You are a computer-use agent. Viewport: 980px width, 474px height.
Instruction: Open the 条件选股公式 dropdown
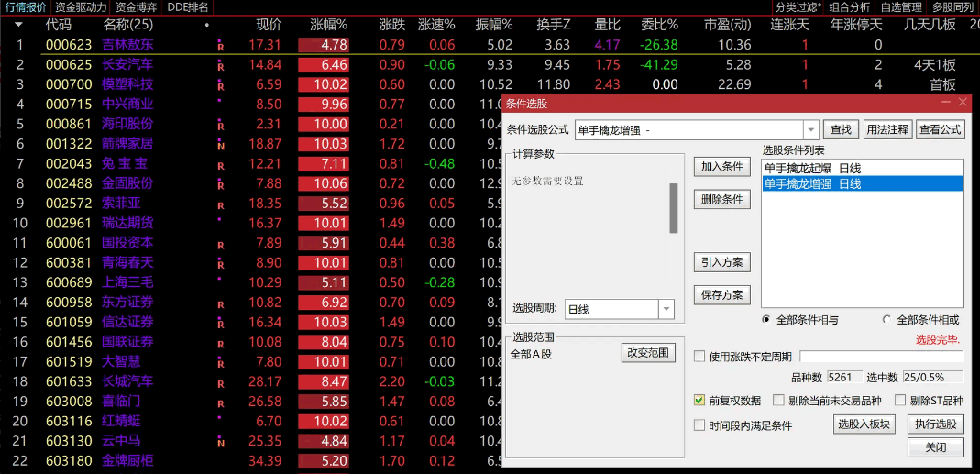click(811, 130)
